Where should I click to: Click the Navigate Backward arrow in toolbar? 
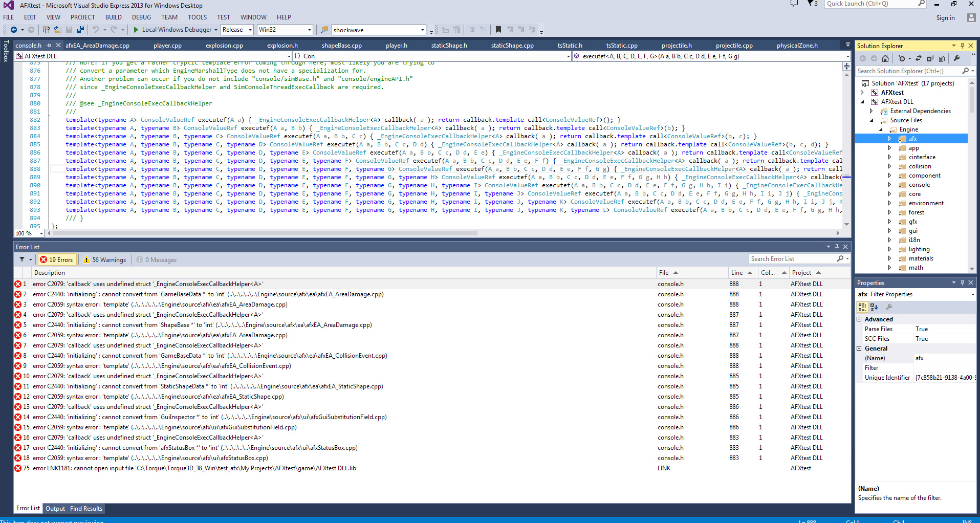pos(14,30)
